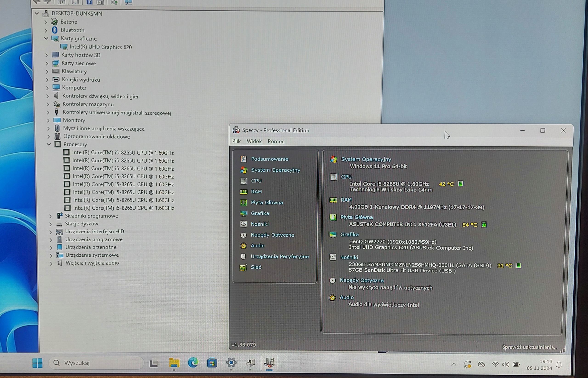This screenshot has height=378, width=588.
Task: Open Płyta Główna section in Speccy
Action: tap(267, 203)
